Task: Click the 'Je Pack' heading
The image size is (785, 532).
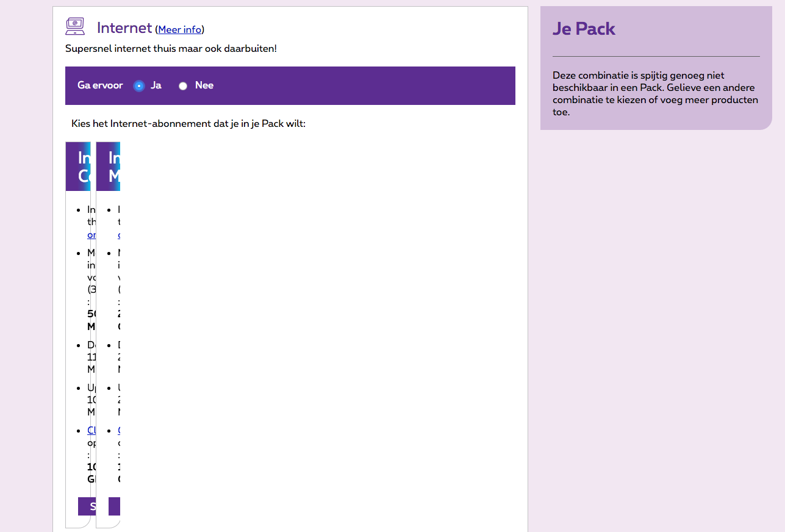Action: [584, 29]
